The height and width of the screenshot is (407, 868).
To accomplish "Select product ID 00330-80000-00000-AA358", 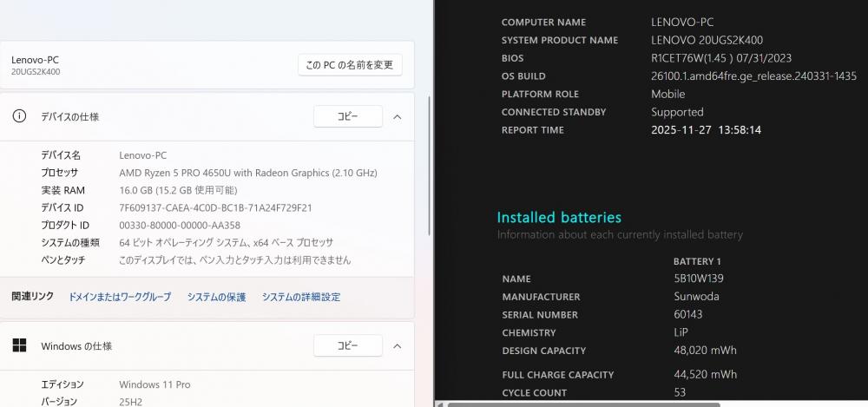I will point(180,226).
